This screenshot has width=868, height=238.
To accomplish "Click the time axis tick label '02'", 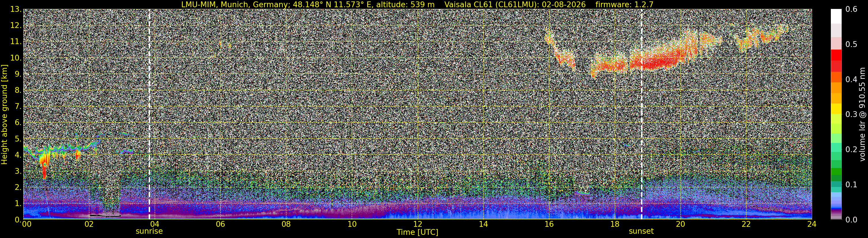I will click(89, 224).
